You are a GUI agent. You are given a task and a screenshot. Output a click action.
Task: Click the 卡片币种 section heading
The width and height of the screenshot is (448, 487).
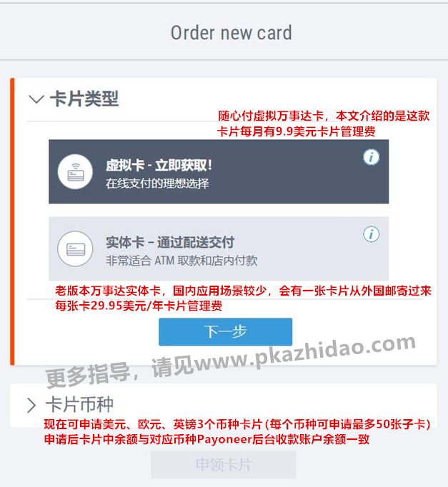(80, 405)
